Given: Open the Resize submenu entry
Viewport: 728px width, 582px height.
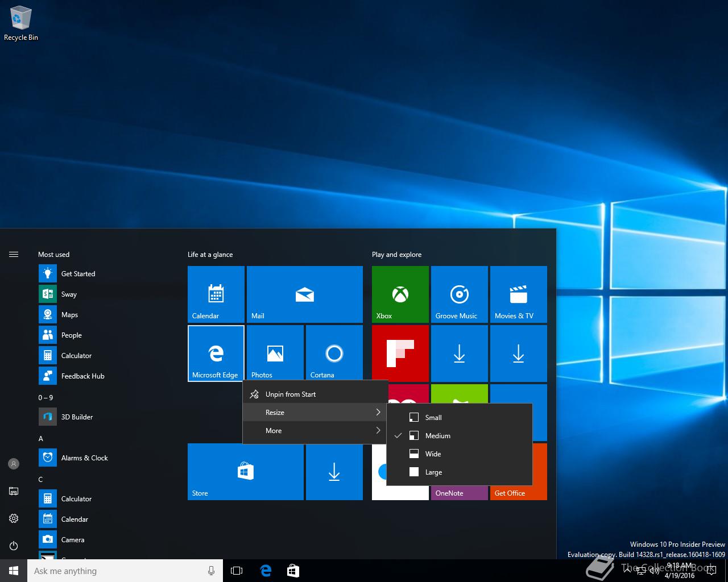Looking at the screenshot, I should coord(315,412).
